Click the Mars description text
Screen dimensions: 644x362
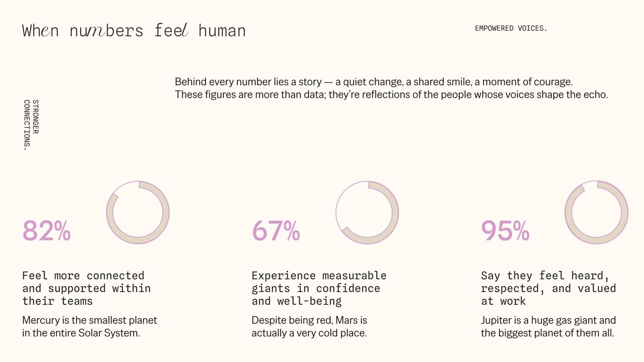click(x=309, y=327)
